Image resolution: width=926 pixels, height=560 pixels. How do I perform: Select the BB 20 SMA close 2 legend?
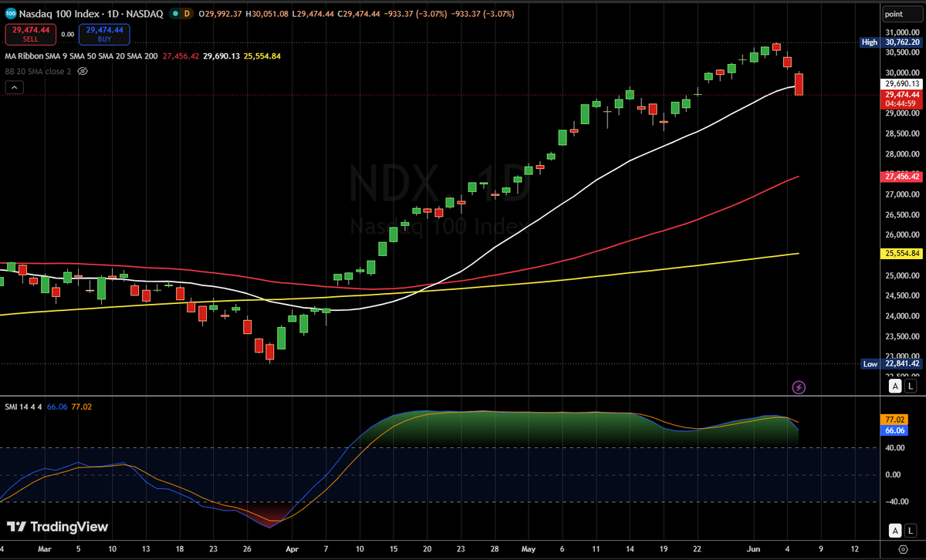click(x=39, y=70)
